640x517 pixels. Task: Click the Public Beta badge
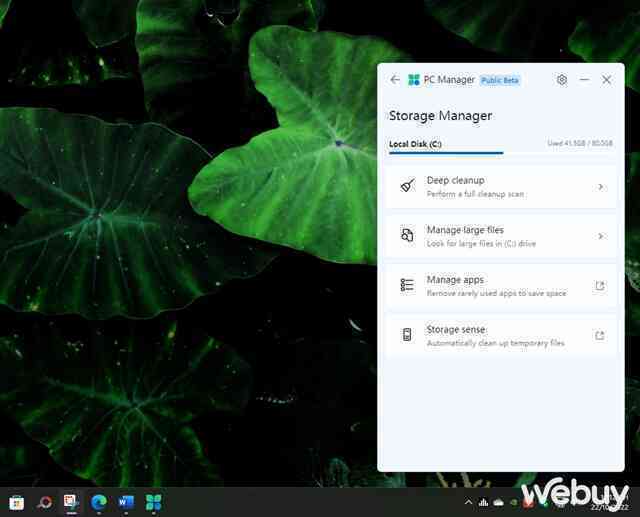click(x=500, y=80)
